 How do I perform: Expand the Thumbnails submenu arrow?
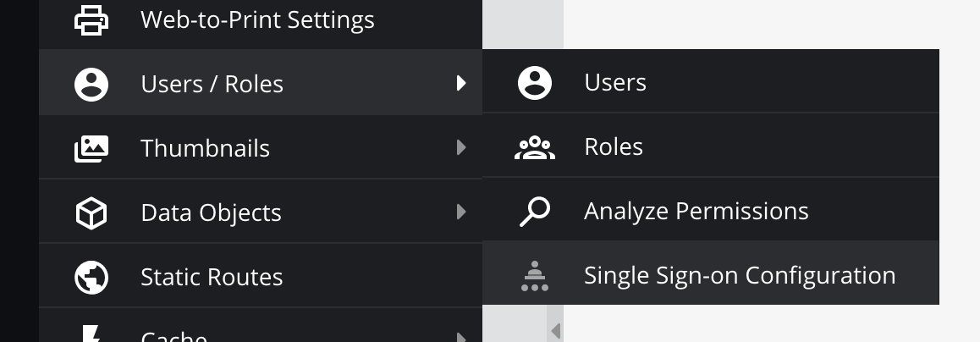pos(461,147)
